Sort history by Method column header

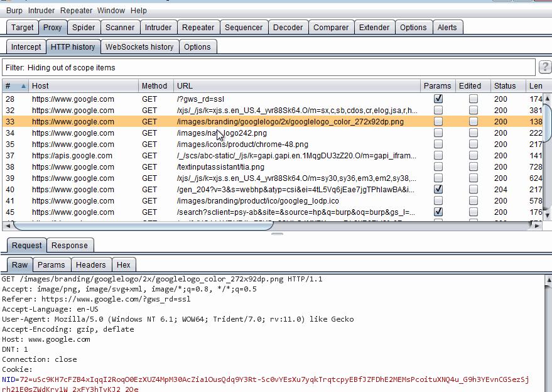point(154,86)
